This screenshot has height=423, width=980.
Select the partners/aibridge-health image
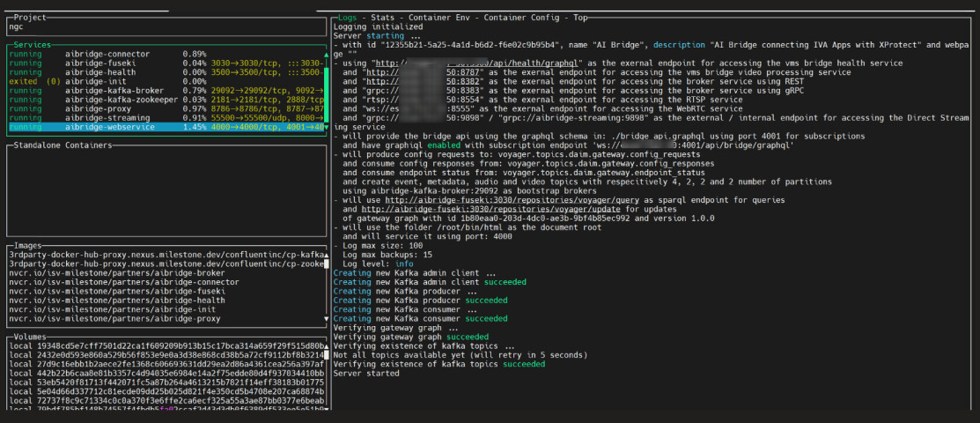click(116, 301)
